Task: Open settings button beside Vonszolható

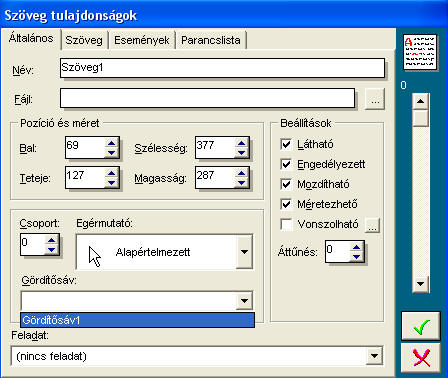Action: (372, 225)
